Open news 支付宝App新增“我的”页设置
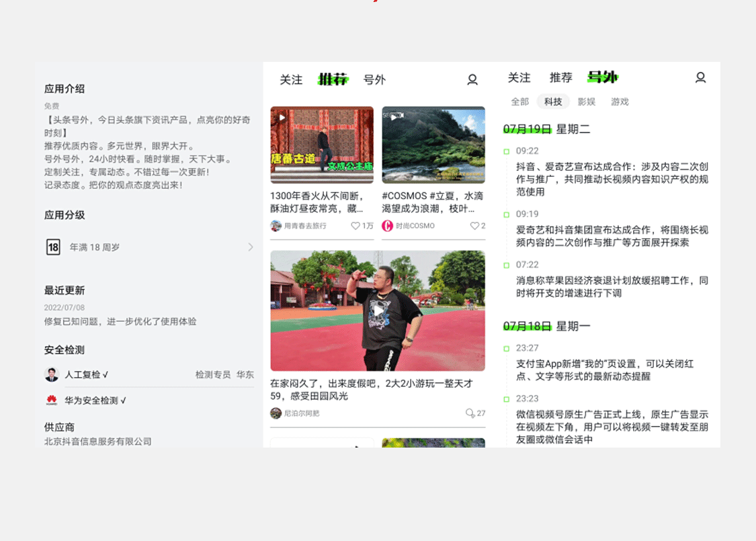Screen dimensions: 756x541 (605, 370)
